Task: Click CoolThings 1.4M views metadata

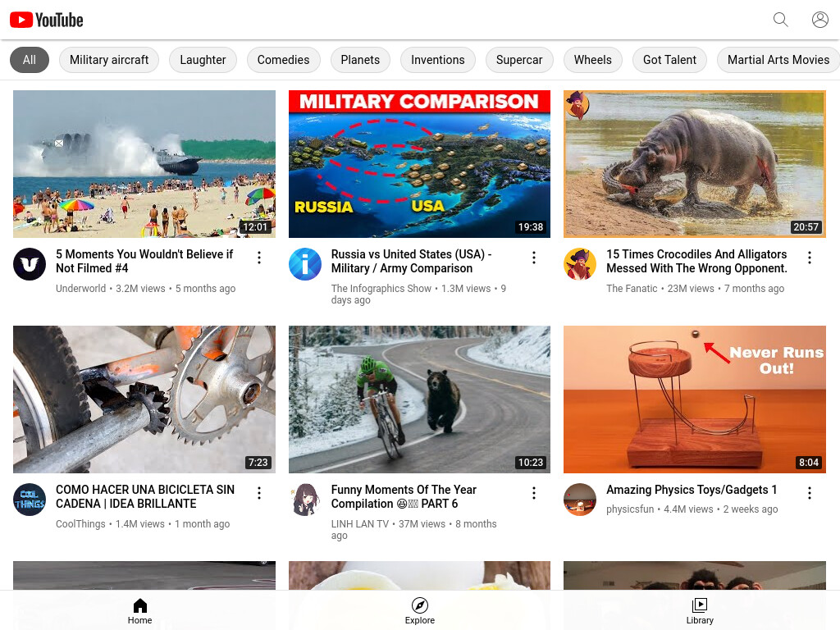Action: coord(143,524)
